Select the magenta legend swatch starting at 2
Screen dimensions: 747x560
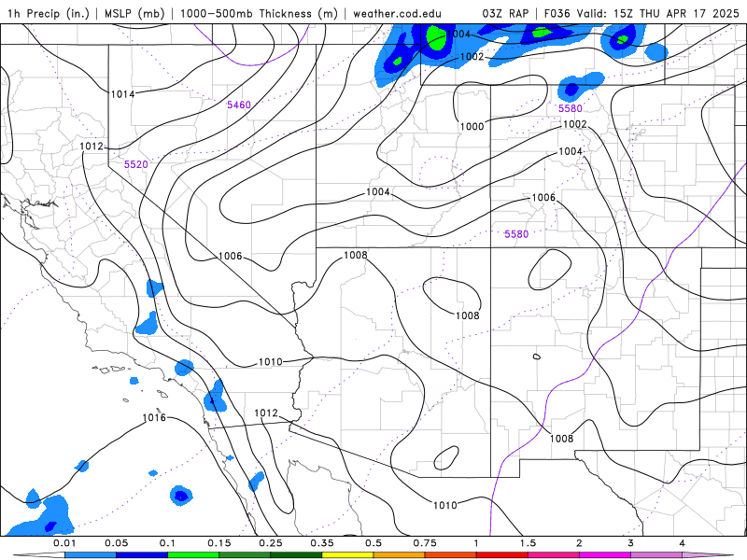click(x=605, y=555)
